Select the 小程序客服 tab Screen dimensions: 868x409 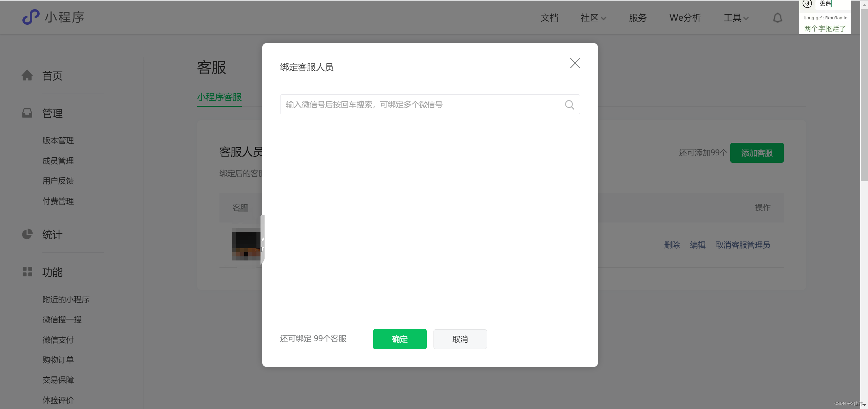point(219,97)
